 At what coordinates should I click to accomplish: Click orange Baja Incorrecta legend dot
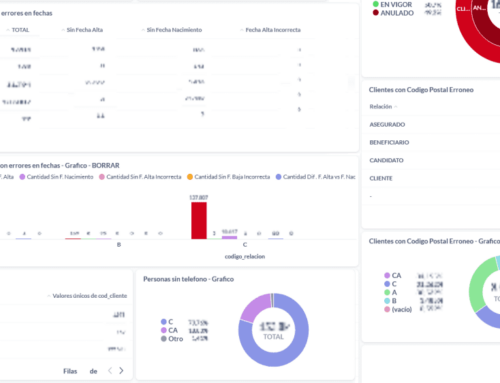click(190, 177)
